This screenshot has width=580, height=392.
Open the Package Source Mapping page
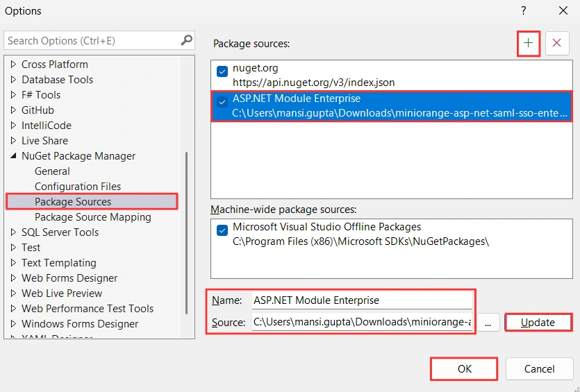(93, 217)
